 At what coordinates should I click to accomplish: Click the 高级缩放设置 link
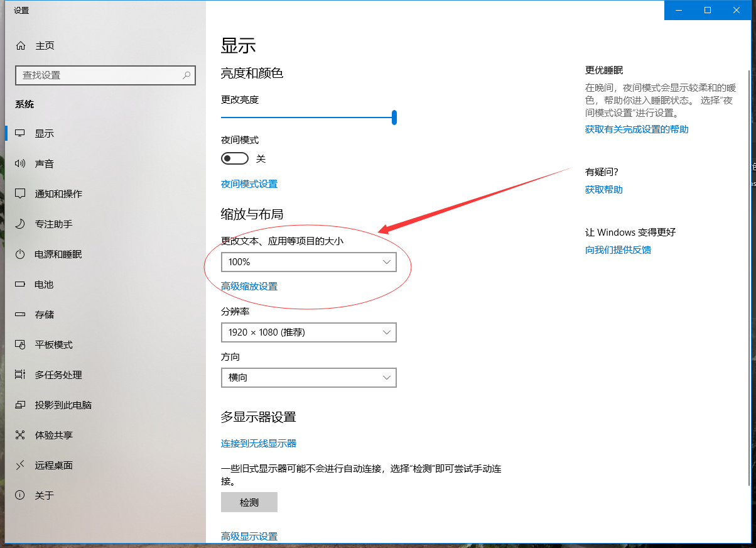249,287
